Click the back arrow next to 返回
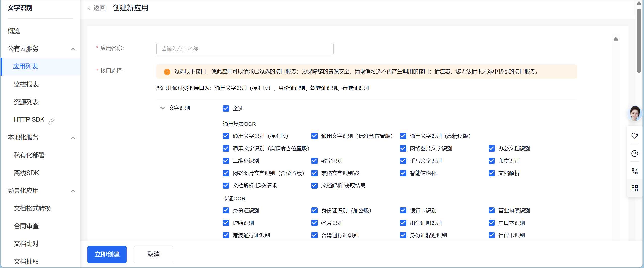This screenshot has height=268, width=644. 89,8
